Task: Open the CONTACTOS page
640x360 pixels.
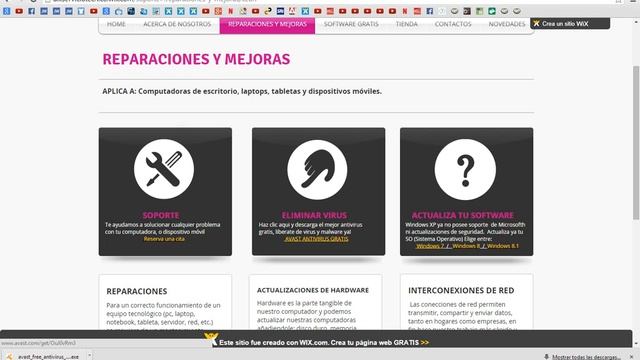Action: [x=453, y=24]
